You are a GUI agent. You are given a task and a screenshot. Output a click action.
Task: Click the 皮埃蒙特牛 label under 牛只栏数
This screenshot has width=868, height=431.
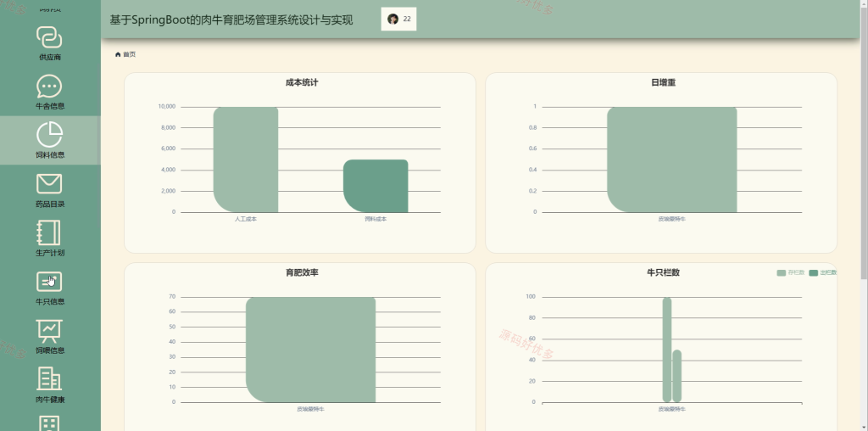671,409
